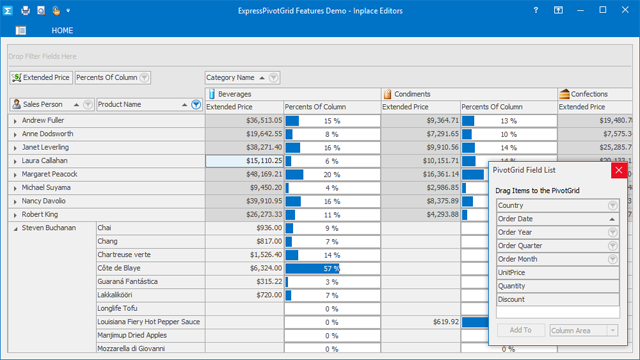Viewport: 640px width, 360px height.
Task: Open print preview magnifier icon
Action: pyautogui.click(x=41, y=11)
